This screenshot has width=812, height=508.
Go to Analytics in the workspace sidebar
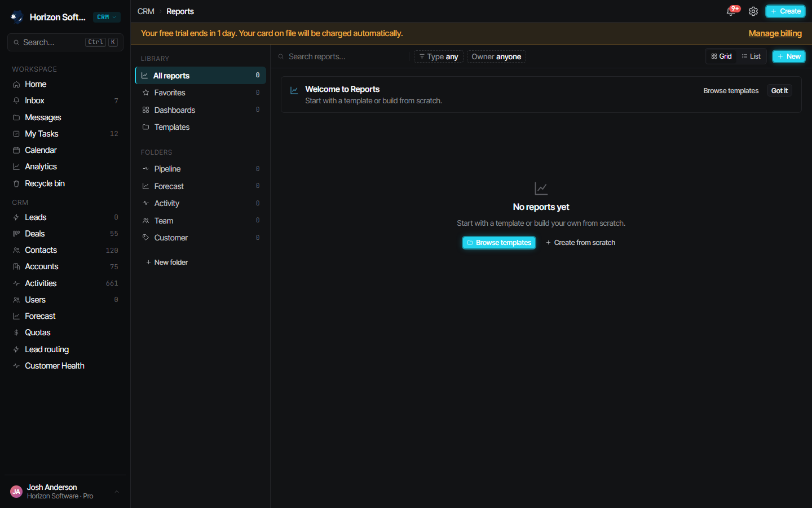(65, 167)
